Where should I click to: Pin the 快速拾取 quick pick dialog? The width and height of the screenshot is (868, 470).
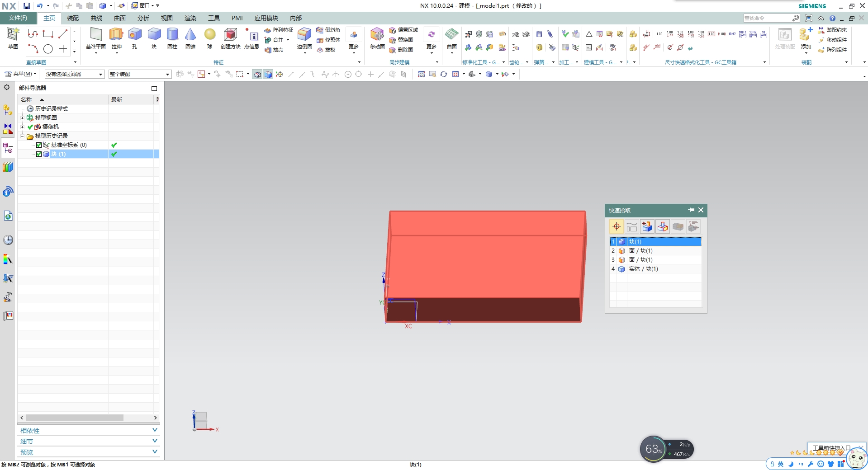coord(691,210)
